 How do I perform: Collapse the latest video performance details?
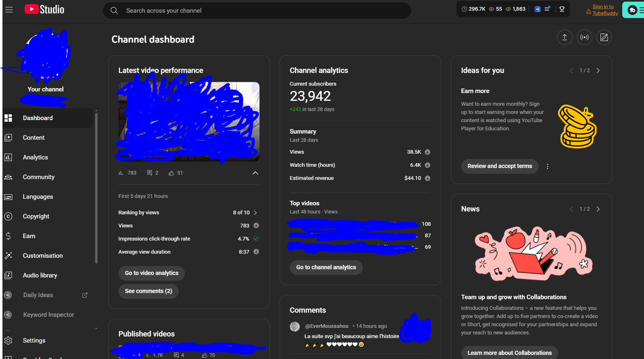click(255, 173)
